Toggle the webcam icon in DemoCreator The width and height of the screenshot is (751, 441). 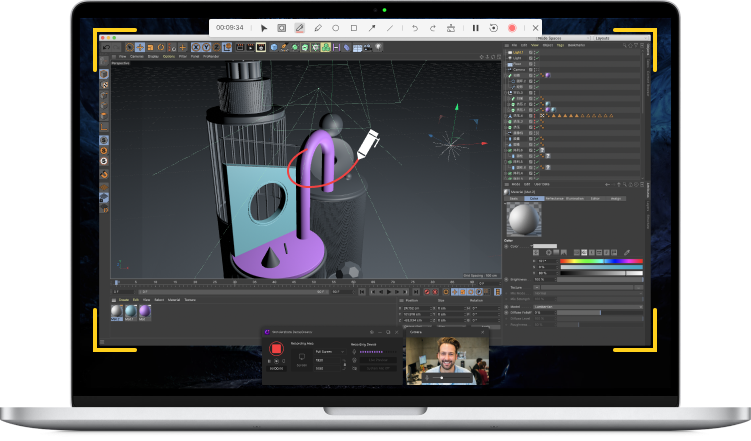click(x=354, y=360)
